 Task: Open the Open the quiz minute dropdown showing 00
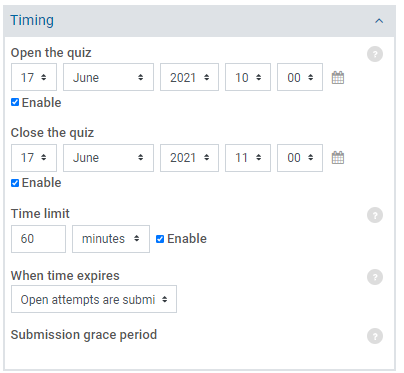[x=300, y=77]
